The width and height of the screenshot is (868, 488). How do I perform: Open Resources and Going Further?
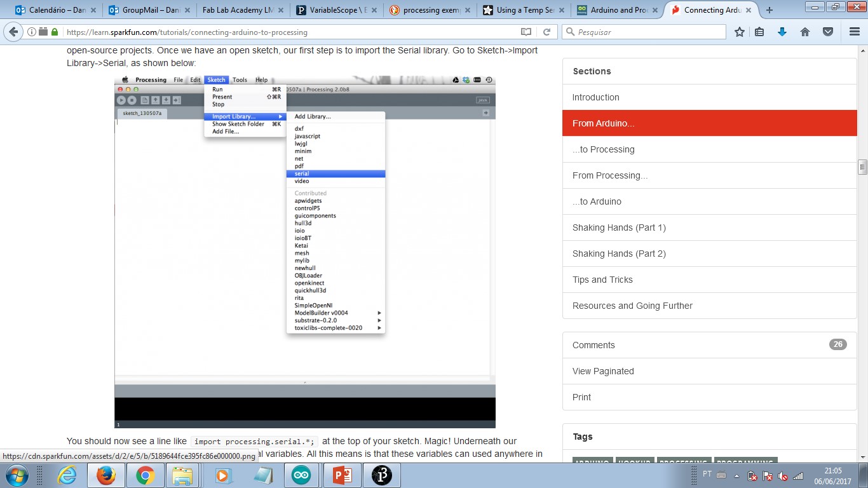pos(709,306)
